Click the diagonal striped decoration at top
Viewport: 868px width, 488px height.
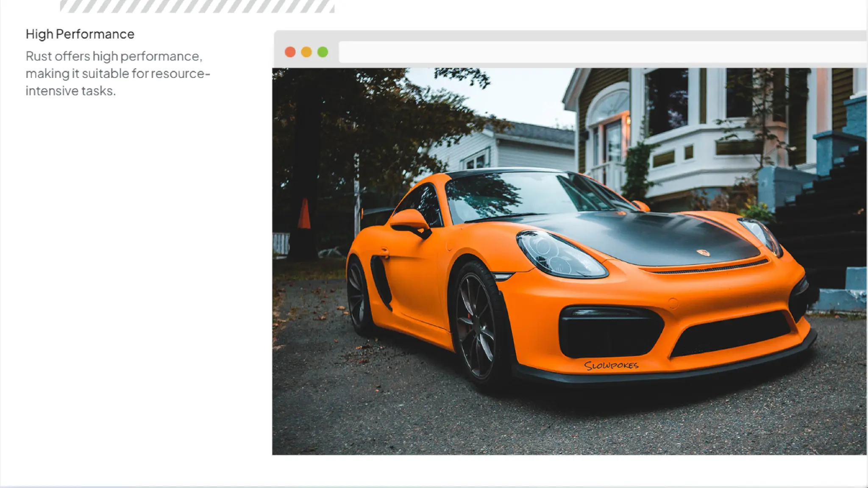197,6
